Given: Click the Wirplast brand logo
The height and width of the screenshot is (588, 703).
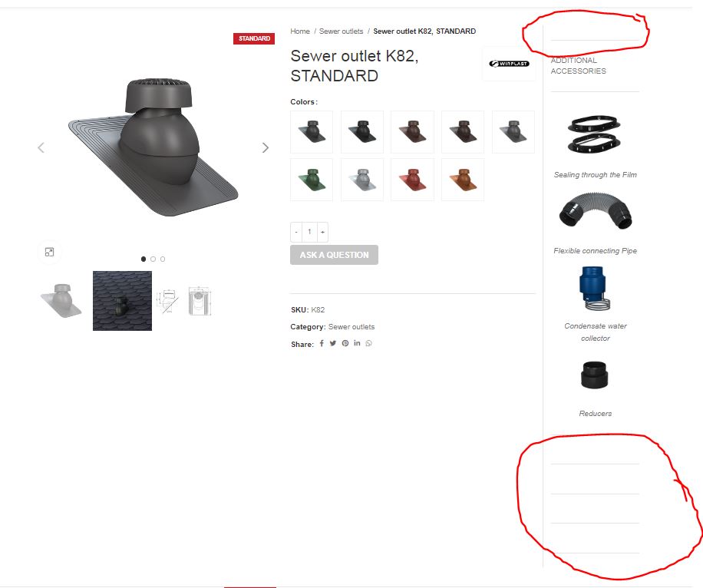Looking at the screenshot, I should click(509, 64).
